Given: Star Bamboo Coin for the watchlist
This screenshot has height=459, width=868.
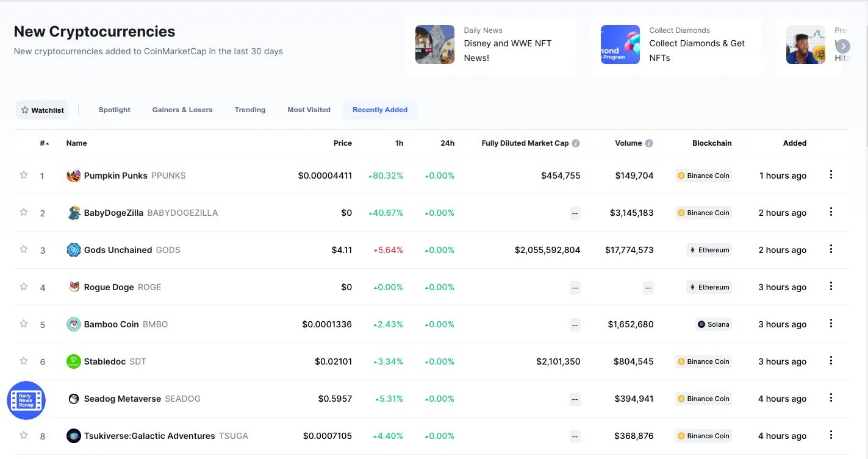Looking at the screenshot, I should click(24, 324).
